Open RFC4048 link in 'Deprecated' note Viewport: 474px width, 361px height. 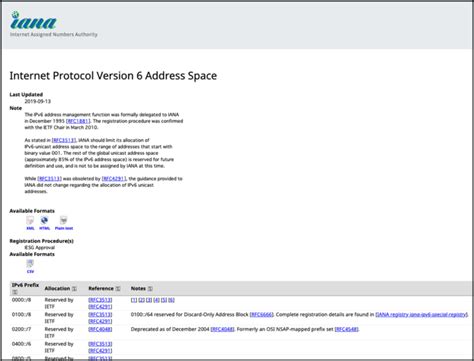pos(223,329)
